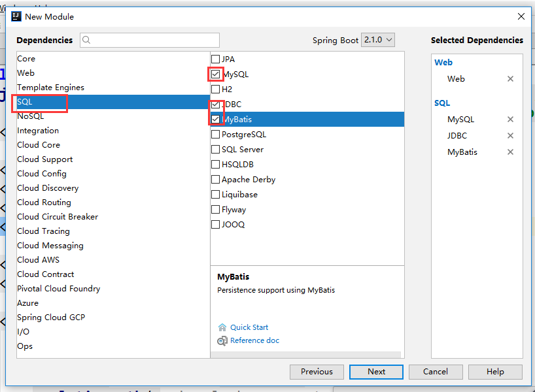Select the Cloud Routing category
This screenshot has height=392, width=535.
coord(113,202)
